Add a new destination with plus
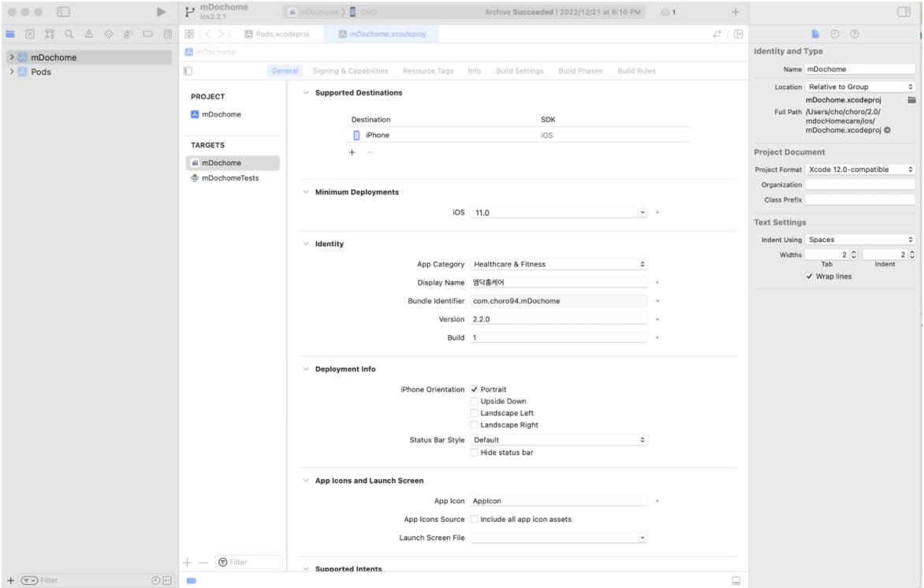Screen dimensions: 924x588 click(352, 152)
